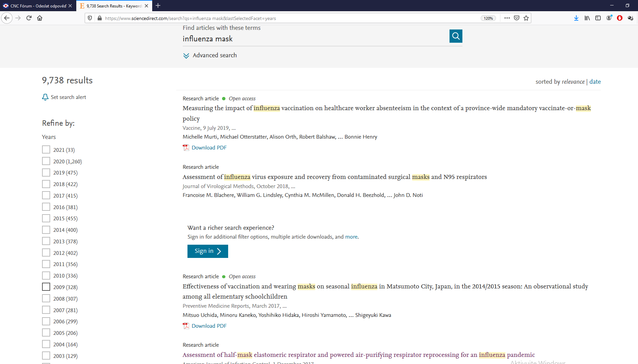Bookmark this page with the star icon

tap(526, 18)
